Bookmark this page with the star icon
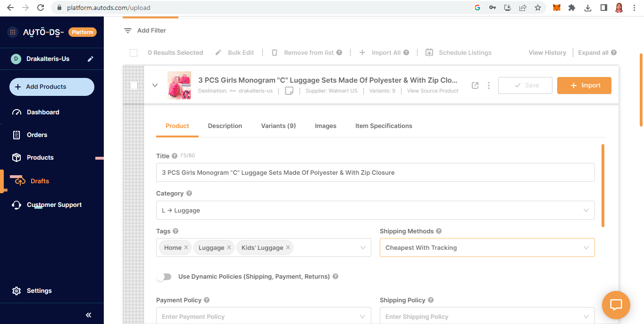Viewport: 644px width, 324px height. coord(538,8)
